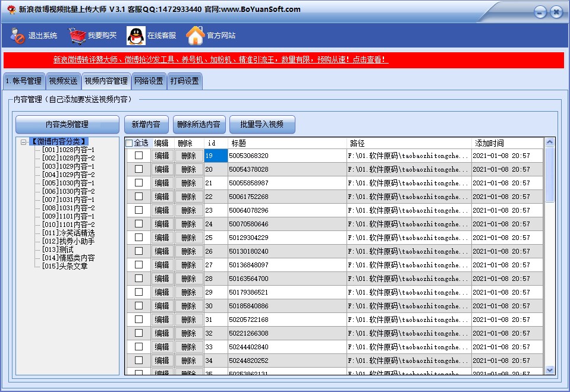
Task: Click the table vertical scrollbar thumb
Action: [549, 175]
